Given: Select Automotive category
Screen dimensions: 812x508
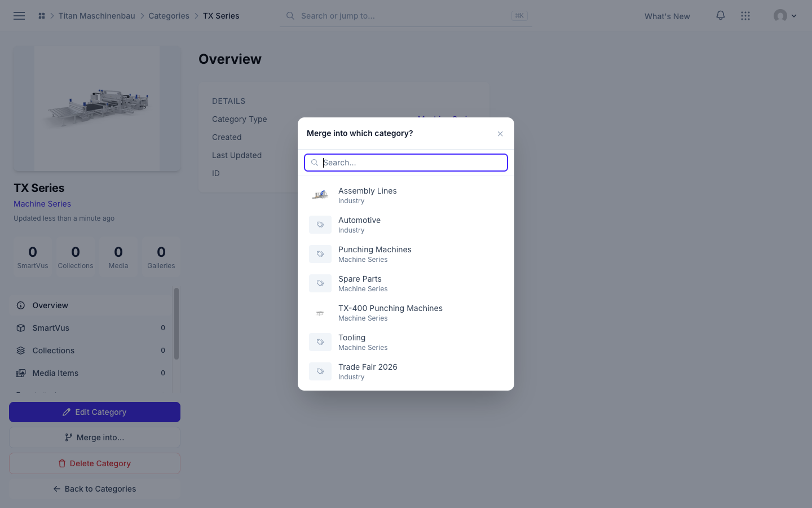Looking at the screenshot, I should 406,225.
